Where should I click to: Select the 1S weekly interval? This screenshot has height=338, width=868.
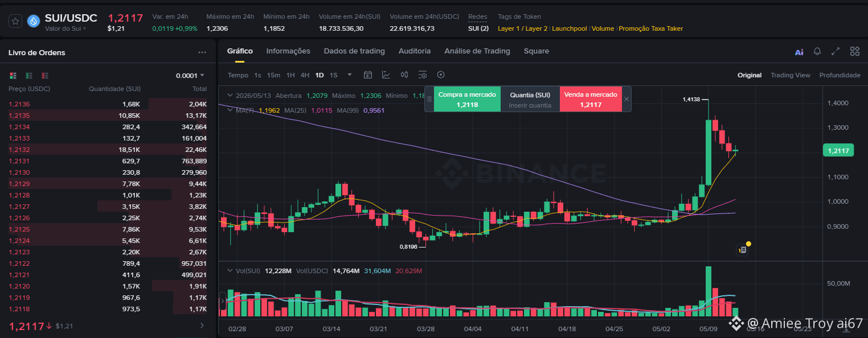[334, 75]
